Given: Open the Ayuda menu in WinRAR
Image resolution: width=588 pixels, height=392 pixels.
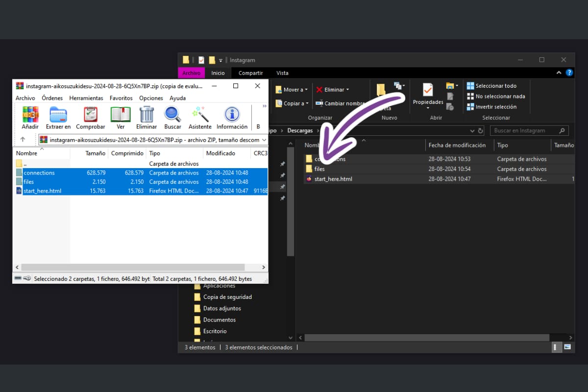Looking at the screenshot, I should click(177, 98).
